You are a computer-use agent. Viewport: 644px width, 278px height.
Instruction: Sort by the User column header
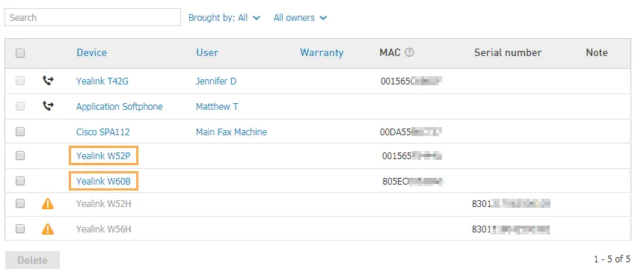pyautogui.click(x=207, y=52)
